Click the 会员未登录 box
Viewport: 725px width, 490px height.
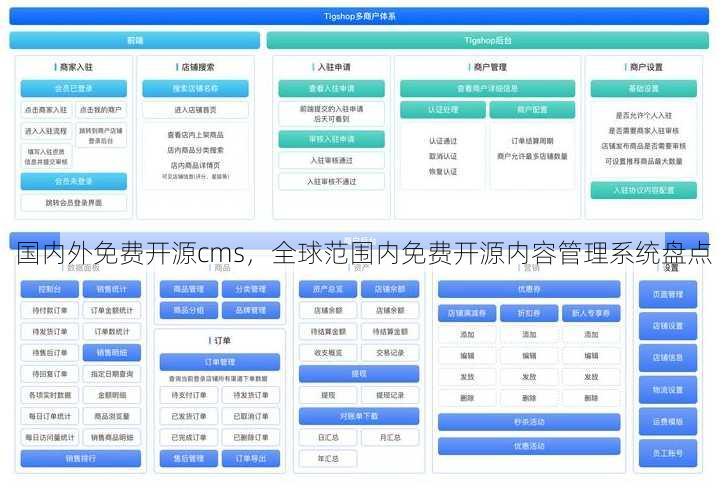[x=74, y=181]
